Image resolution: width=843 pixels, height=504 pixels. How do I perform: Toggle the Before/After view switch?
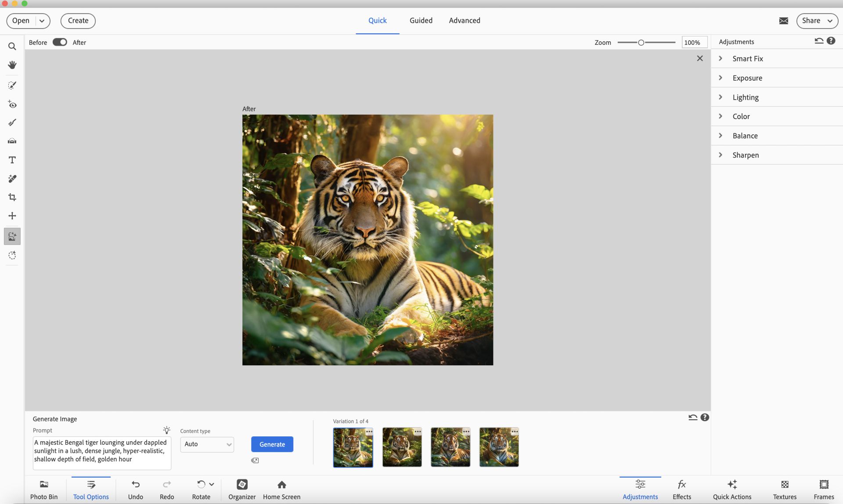tap(60, 42)
